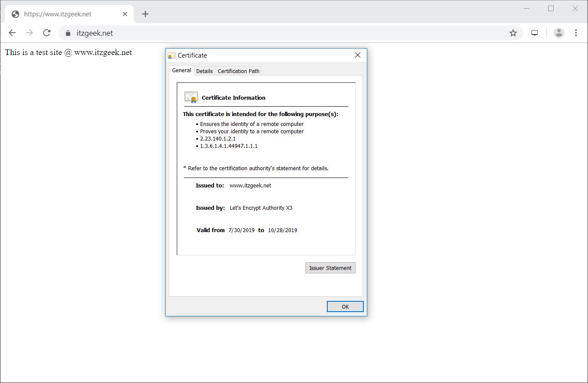Open the Cast tab icon
The height and width of the screenshot is (383, 588).
point(534,33)
